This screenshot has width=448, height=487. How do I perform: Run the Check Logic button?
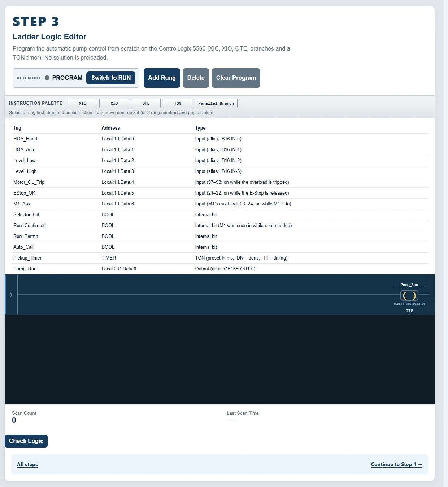point(26,441)
